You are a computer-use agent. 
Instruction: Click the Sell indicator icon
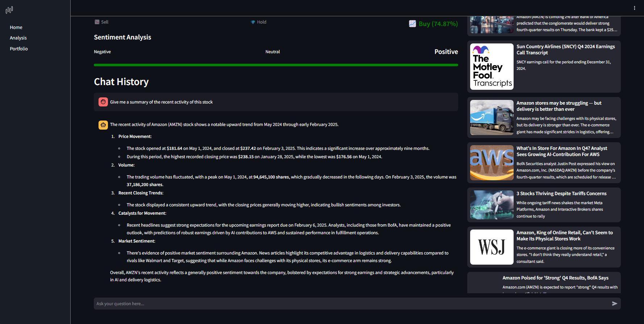tap(97, 22)
